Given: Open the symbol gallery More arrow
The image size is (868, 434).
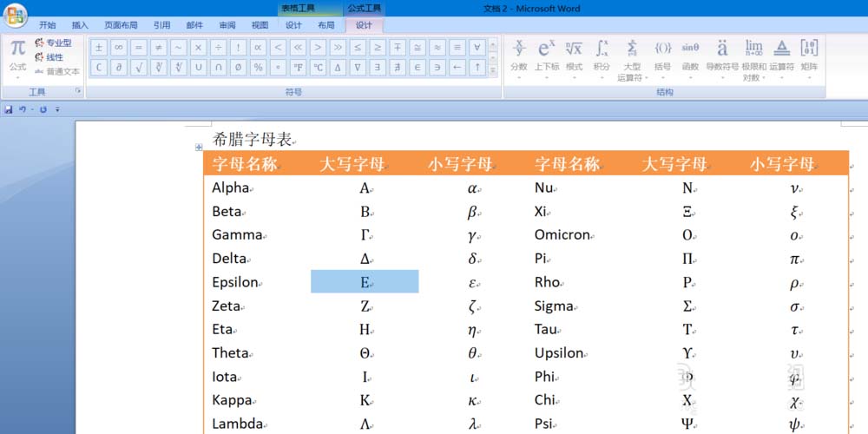Looking at the screenshot, I should (493, 69).
